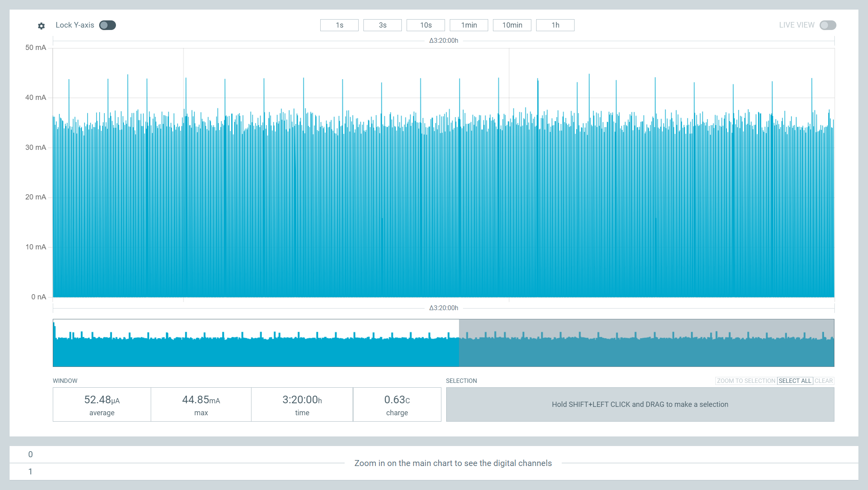Click the main current chart area
868x490 pixels.
[x=444, y=173]
